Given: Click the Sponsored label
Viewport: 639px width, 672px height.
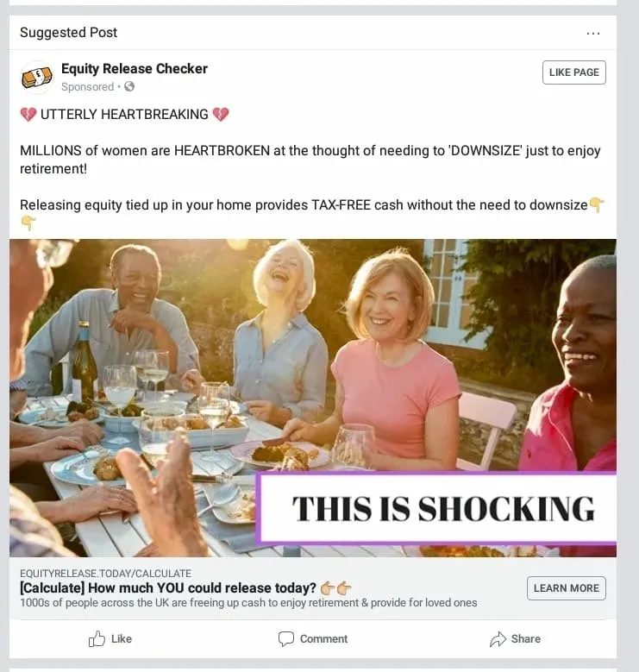Looking at the screenshot, I should (87, 86).
